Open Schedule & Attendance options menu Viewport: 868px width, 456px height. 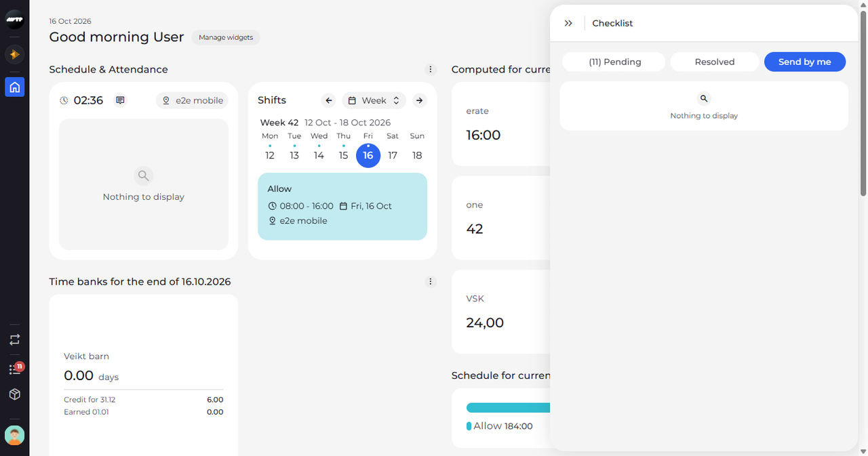pyautogui.click(x=430, y=69)
